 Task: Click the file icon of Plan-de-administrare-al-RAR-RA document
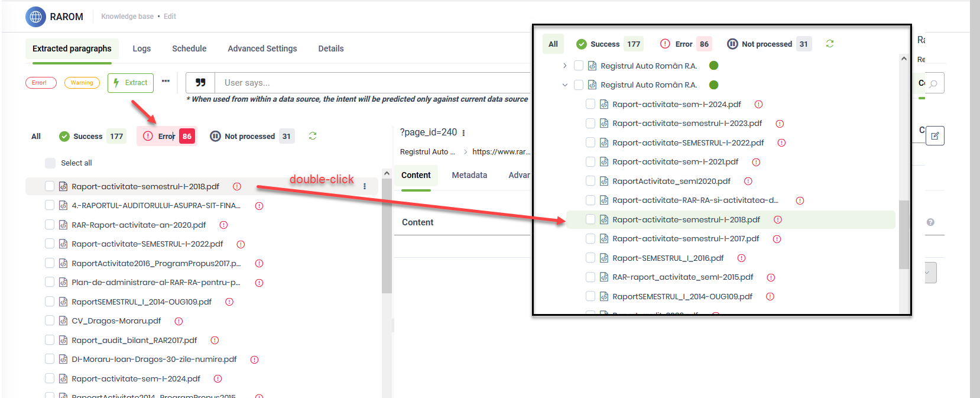(63, 283)
